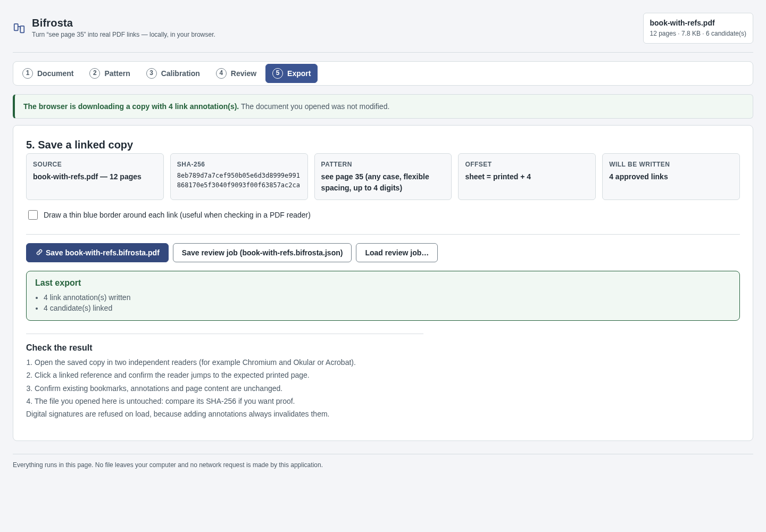Select the Export step tab
766x532 pixels.
[292, 73]
